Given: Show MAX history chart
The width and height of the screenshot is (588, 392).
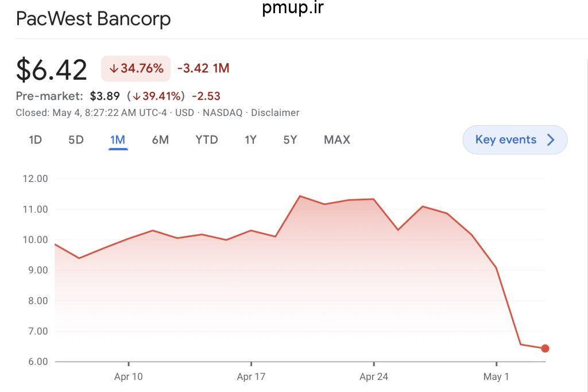Looking at the screenshot, I should (x=336, y=140).
